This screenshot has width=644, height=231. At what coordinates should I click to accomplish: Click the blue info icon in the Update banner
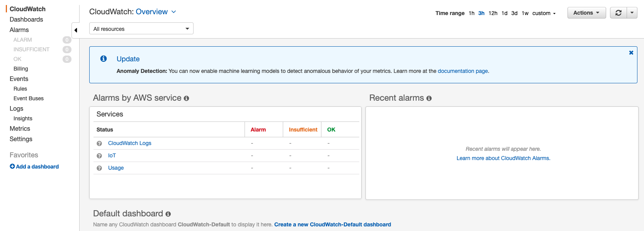click(104, 59)
